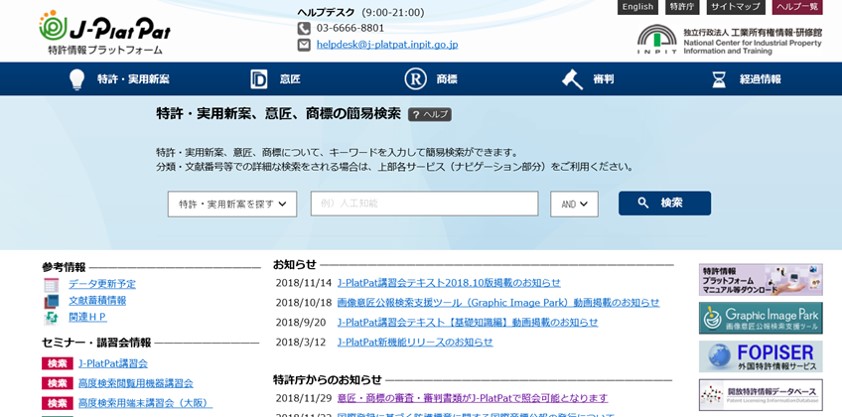Viewport: 842px width, 417px height.
Task: Click the 参考情報 heading
Action: tap(64, 267)
